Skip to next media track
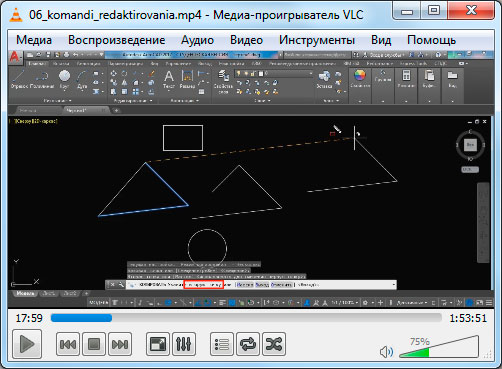 point(120,344)
